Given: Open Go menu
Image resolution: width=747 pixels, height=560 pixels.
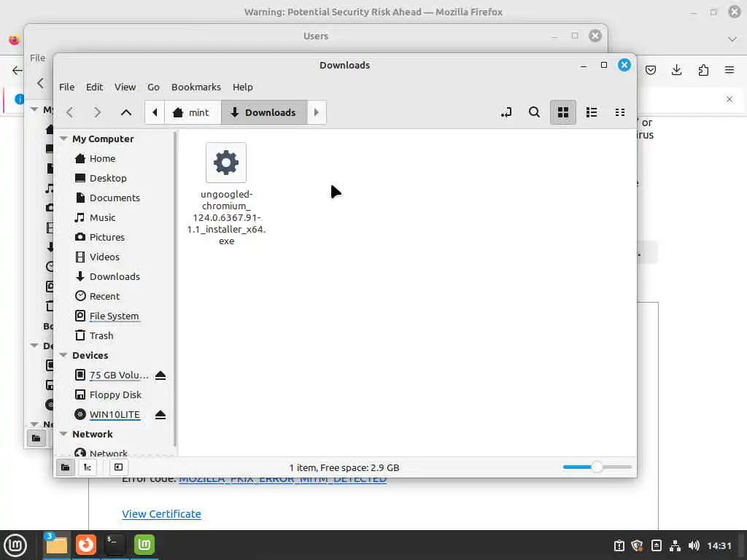Looking at the screenshot, I should click(x=153, y=87).
